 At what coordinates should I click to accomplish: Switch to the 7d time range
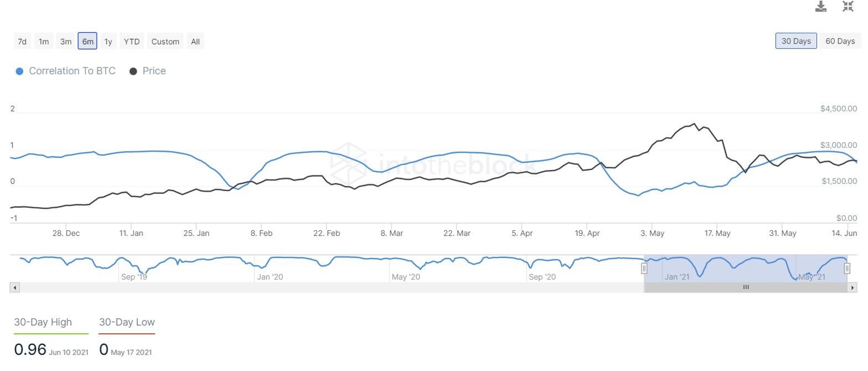[x=21, y=41]
